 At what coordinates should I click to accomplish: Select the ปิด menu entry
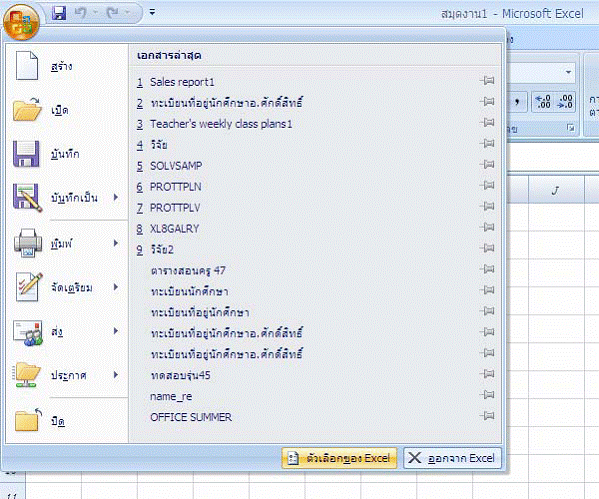click(x=66, y=420)
